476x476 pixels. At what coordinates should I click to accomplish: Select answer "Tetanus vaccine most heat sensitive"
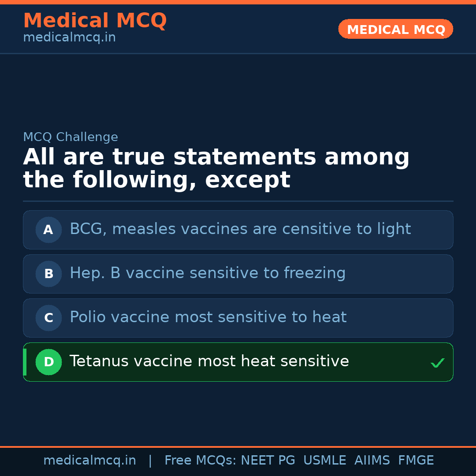coord(209,361)
